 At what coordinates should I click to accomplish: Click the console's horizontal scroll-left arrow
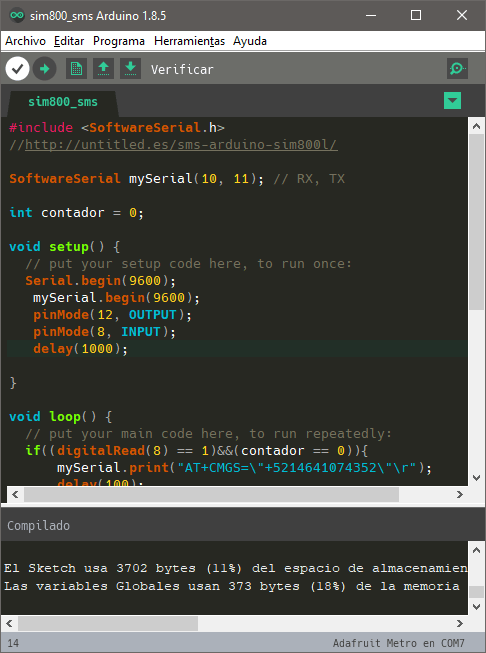[10, 623]
